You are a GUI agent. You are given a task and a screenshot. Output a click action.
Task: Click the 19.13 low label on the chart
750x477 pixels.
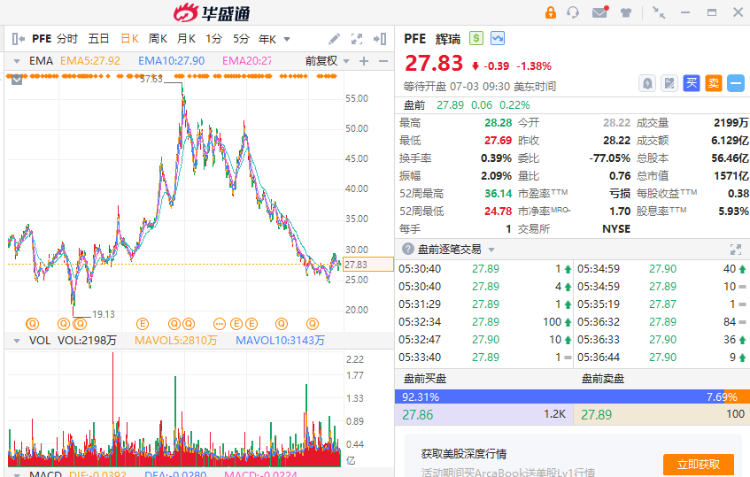pyautogui.click(x=103, y=314)
